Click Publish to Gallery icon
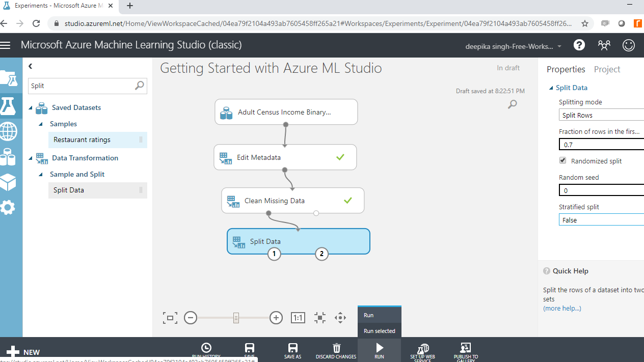Viewport: 644px width, 362px height. (466, 348)
